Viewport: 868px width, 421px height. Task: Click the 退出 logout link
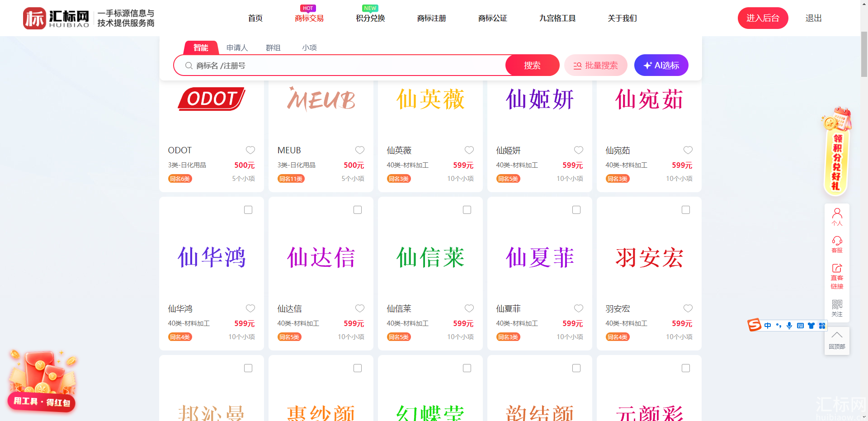(814, 18)
